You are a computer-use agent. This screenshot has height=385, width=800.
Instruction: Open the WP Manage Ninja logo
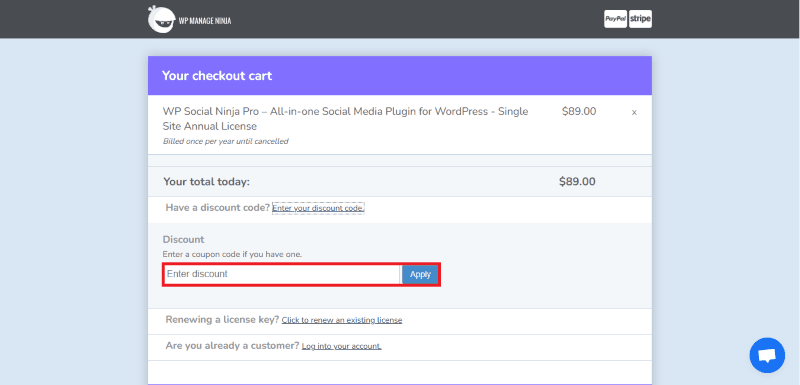tap(189, 20)
